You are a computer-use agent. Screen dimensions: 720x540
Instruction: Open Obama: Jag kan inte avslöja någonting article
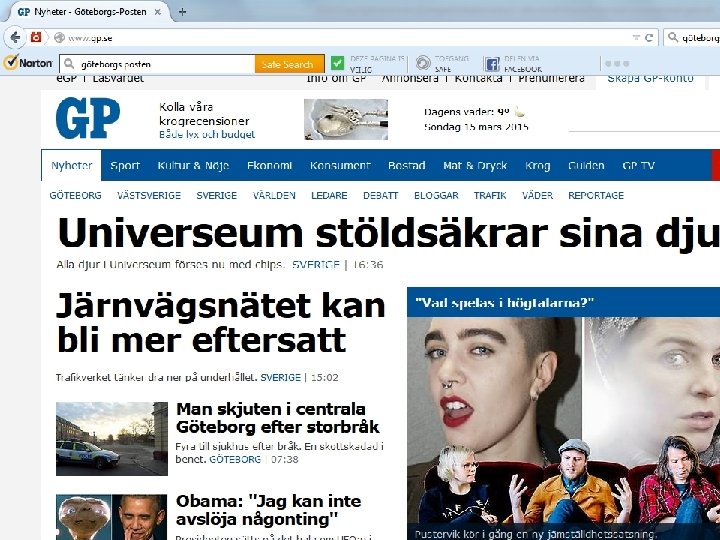point(269,510)
